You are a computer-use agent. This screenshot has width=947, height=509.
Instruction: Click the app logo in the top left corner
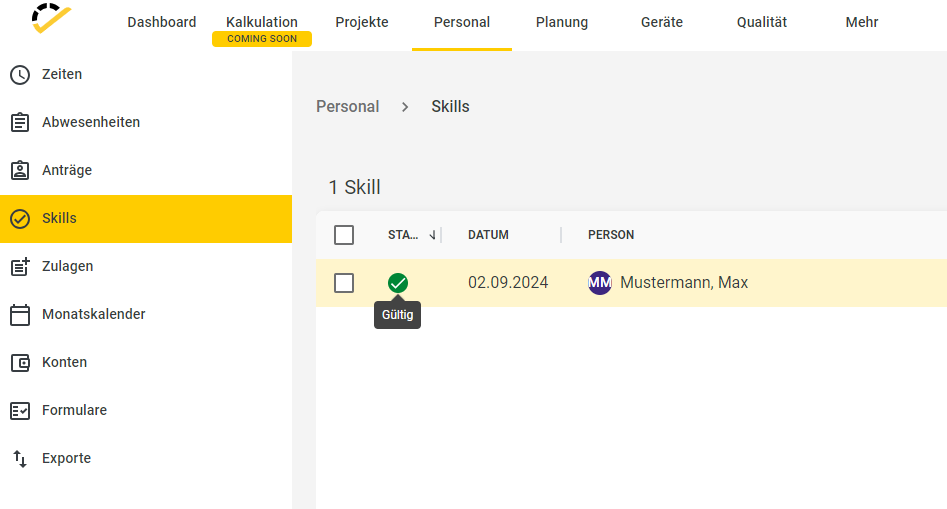[51, 18]
